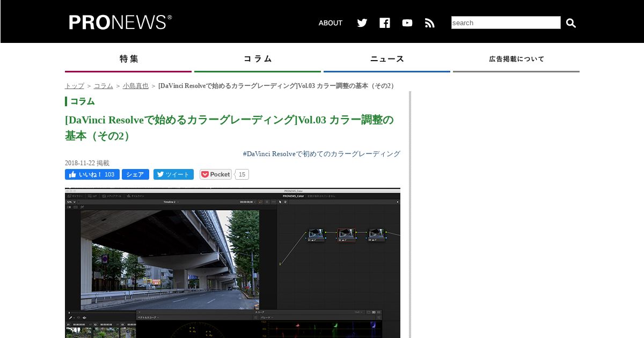
Task: Open the YouTube icon in the header
Action: tap(407, 23)
